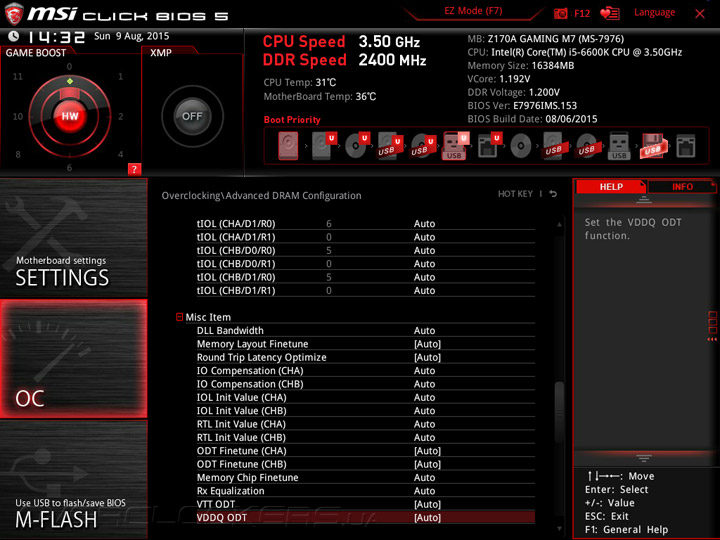
Task: Select the non-UEFI USB hard disk boot icon
Action: [x=553, y=146]
